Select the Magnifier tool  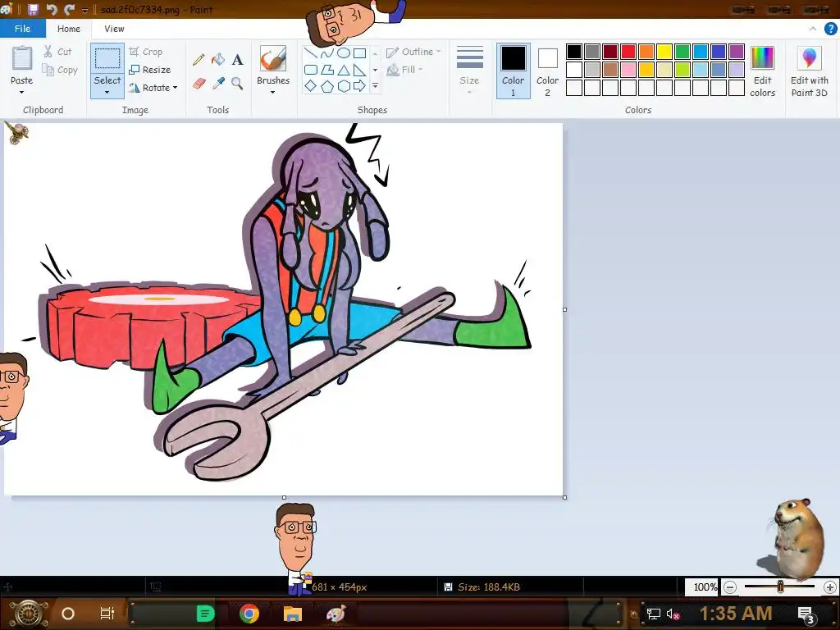(237, 84)
